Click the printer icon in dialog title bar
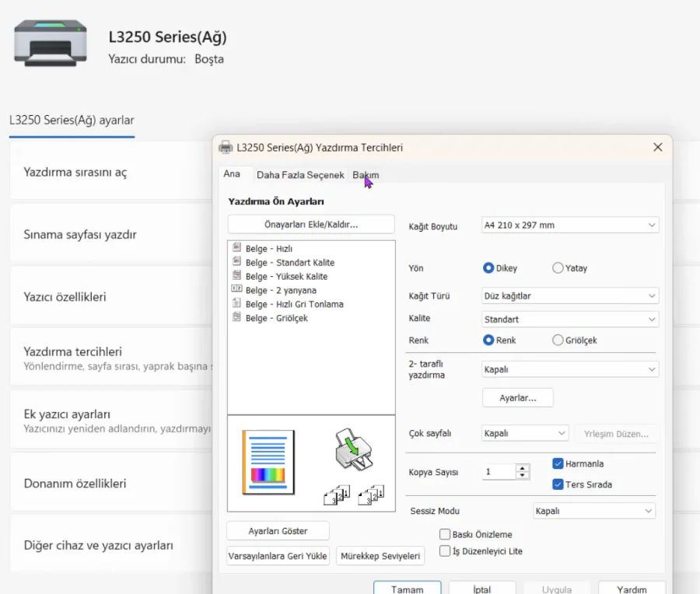Viewport: 700px width, 594px height. tap(226, 147)
